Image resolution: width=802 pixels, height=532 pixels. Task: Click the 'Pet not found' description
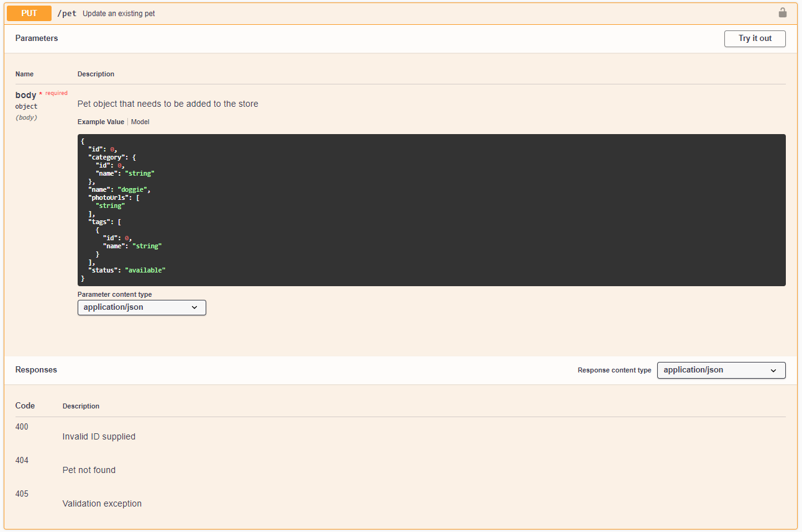point(89,470)
